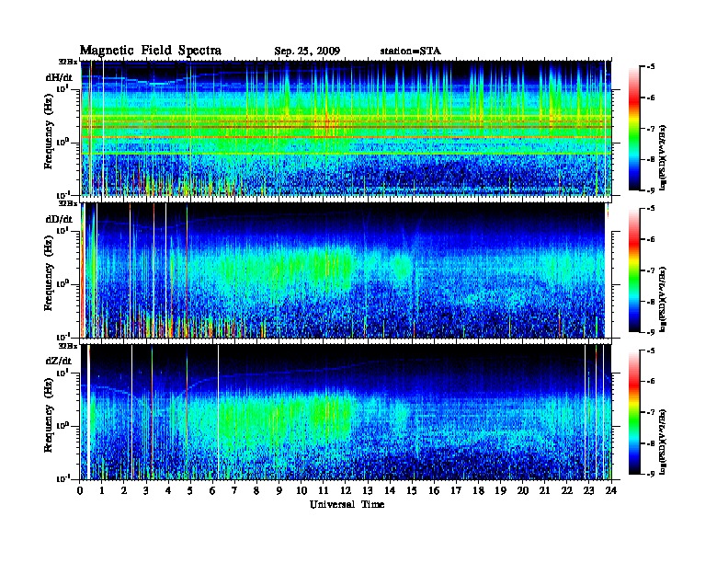Click hour tick label "1" on time axis

tap(102, 490)
